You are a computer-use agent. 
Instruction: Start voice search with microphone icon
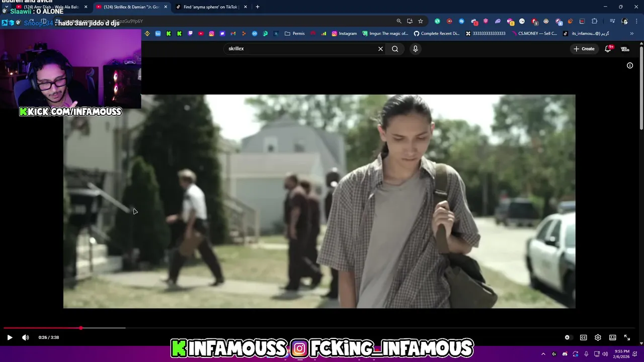[415, 49]
